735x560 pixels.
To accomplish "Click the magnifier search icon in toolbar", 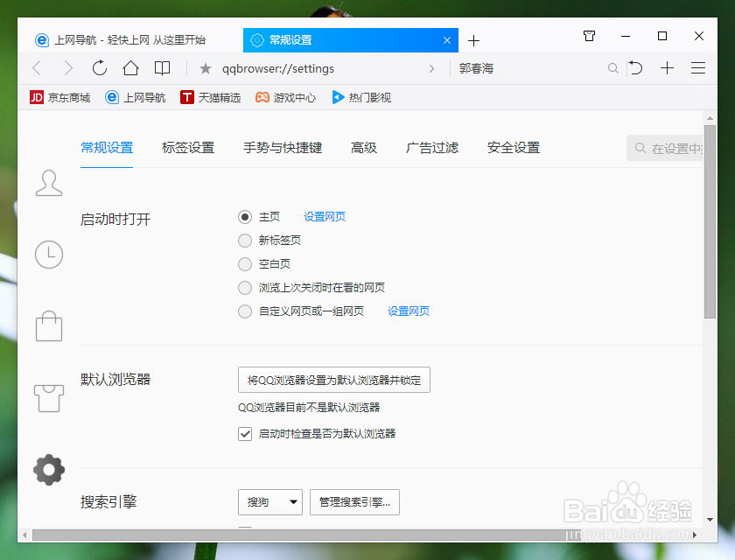I will tap(612, 68).
